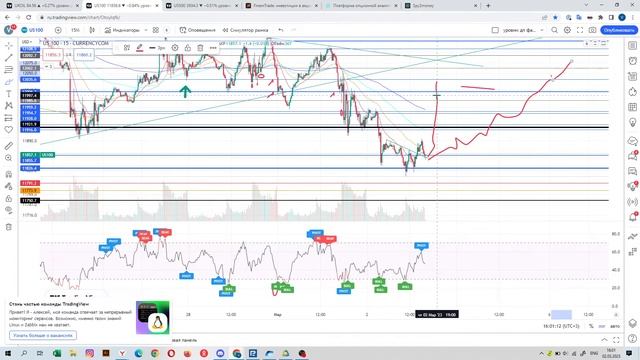Create an alert via Оповещения

[198, 30]
